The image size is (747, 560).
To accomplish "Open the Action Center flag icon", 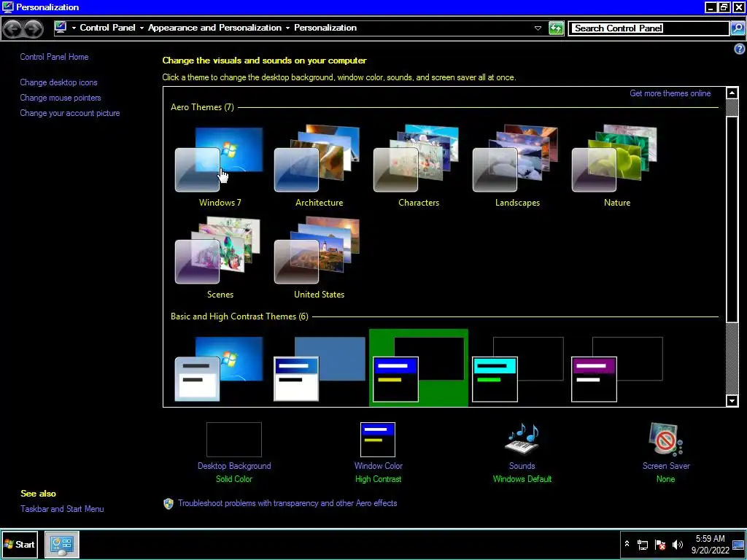I will [660, 545].
